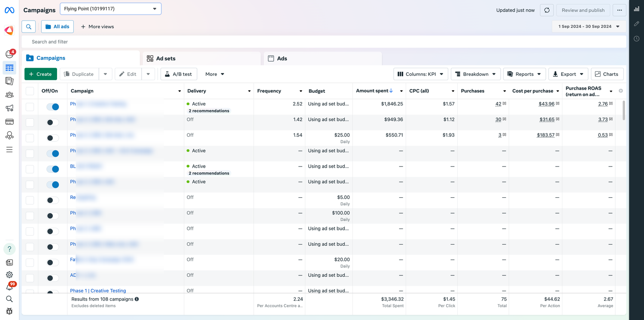
Task: Open the Columns: KPI dropdown
Action: (421, 74)
